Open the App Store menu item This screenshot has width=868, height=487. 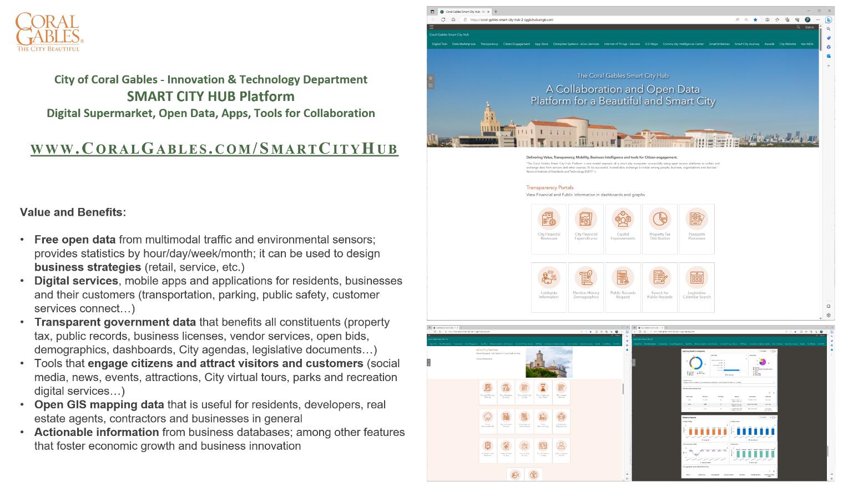pos(542,44)
